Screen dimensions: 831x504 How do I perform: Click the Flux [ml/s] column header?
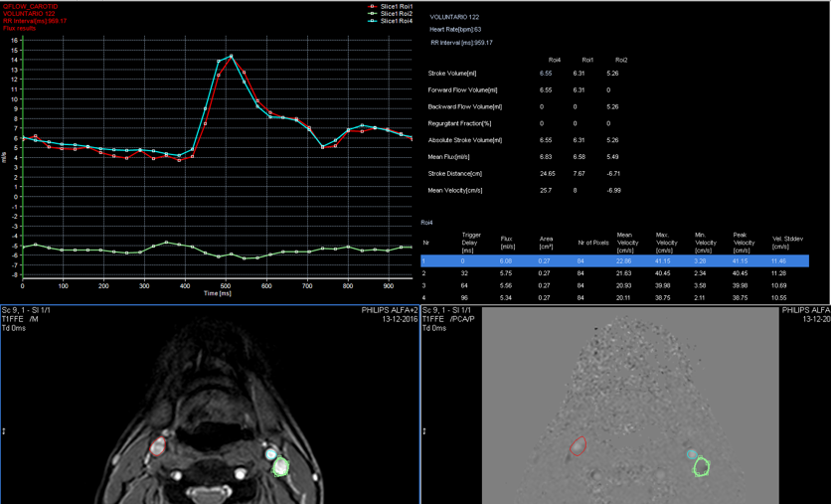pos(506,243)
